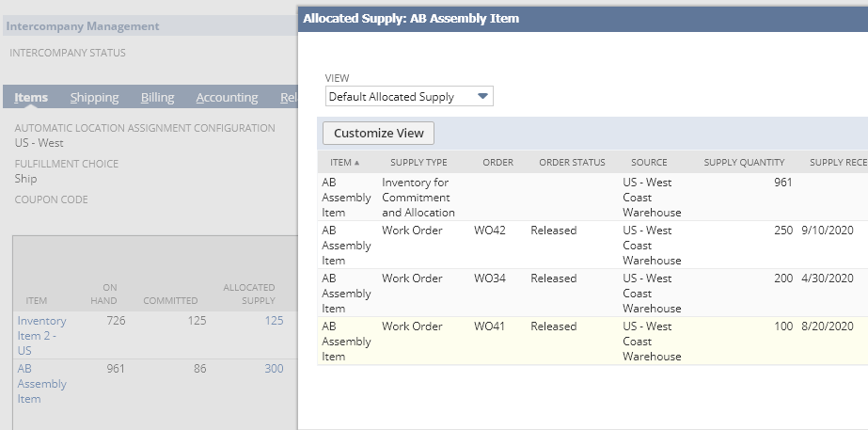Open AB Assembly Item link in items list
This screenshot has height=430, width=868.
(x=42, y=383)
